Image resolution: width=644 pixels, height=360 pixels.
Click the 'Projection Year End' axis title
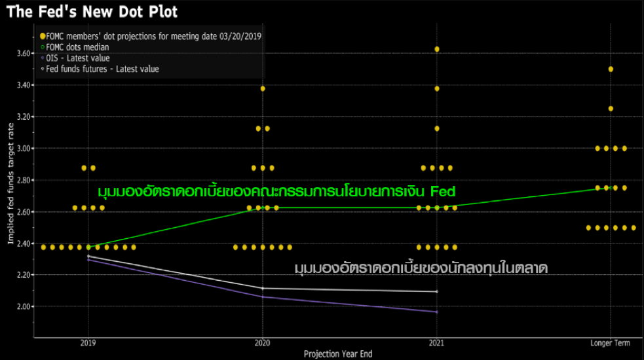pos(338,353)
